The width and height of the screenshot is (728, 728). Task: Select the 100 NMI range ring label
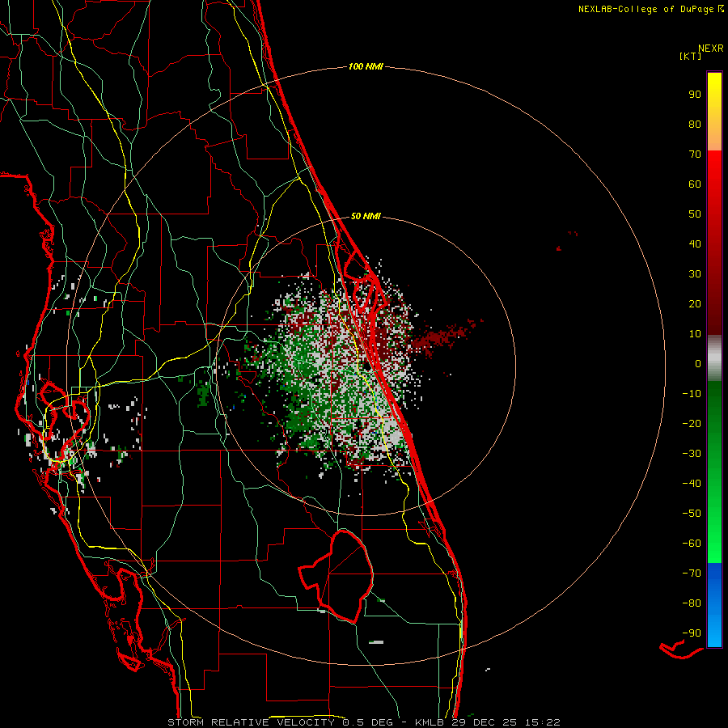(366, 66)
